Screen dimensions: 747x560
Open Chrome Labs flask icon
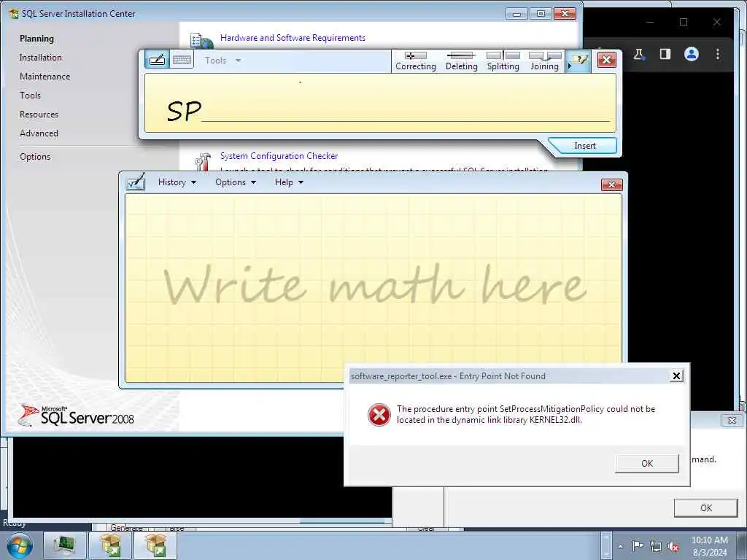(638, 54)
